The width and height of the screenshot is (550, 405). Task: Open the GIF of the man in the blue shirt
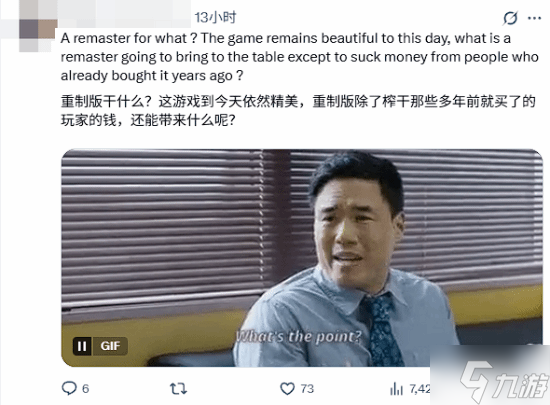302,258
